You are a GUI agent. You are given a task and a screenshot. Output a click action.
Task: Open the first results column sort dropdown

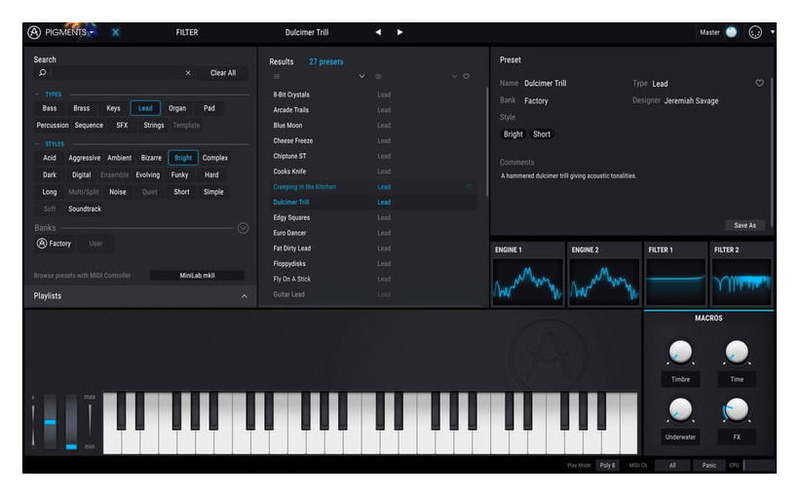click(361, 76)
